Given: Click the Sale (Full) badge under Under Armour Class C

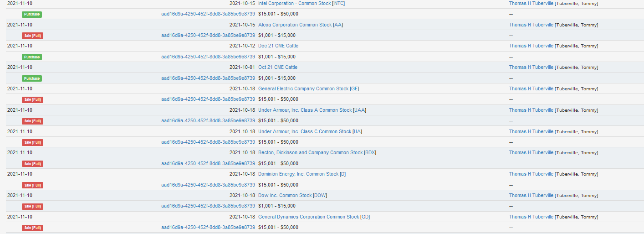Looking at the screenshot, I should pos(32,142).
